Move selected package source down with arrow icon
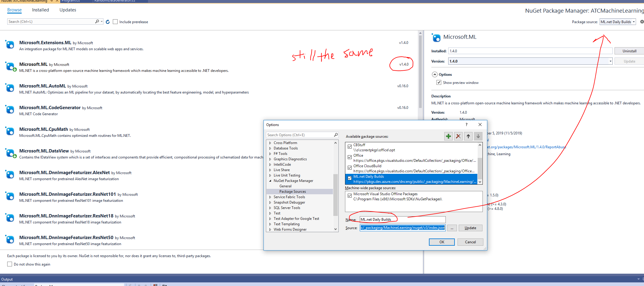The image size is (644, 286). coord(478,136)
